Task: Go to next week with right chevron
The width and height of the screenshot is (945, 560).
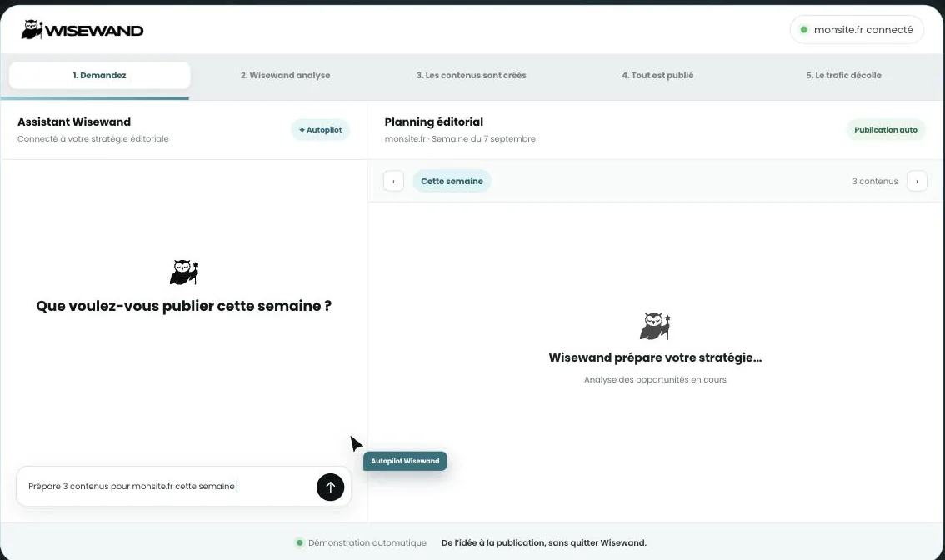Action: (x=917, y=181)
